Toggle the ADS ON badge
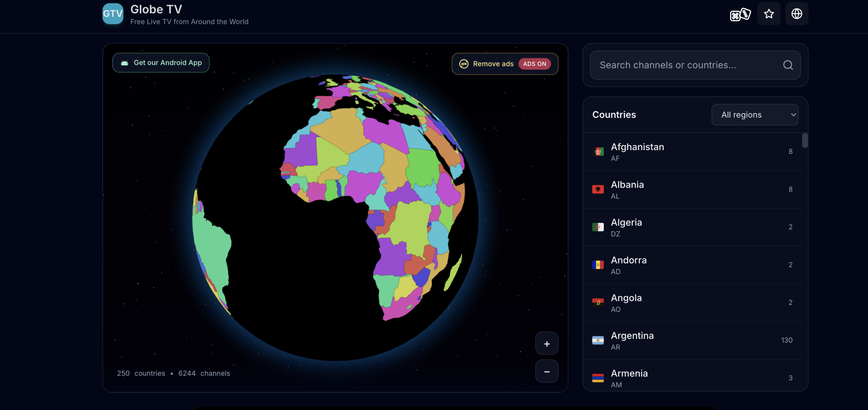 pyautogui.click(x=534, y=64)
